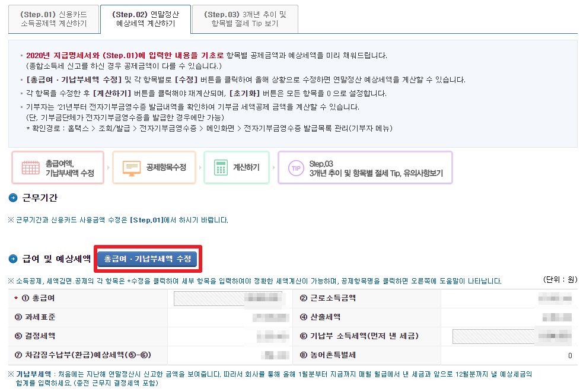Click the arrow icon beside 근무기간
580x392 pixels.
[x=13, y=198]
